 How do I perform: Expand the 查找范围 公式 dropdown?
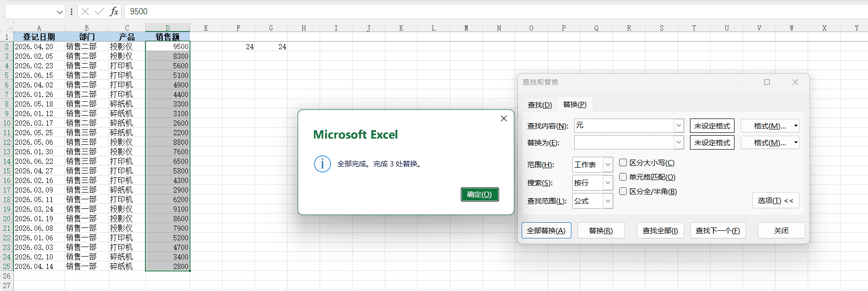click(608, 201)
